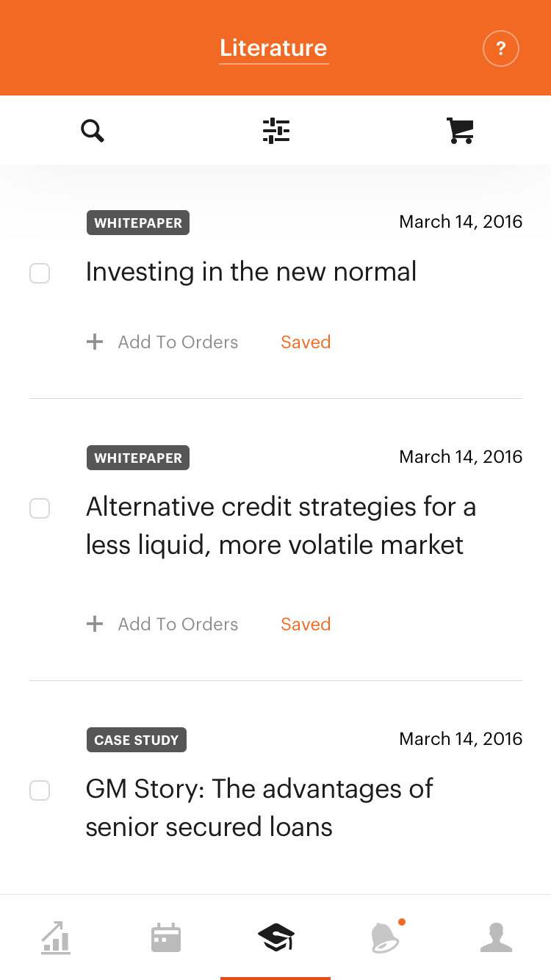Viewport: 551px width, 980px height.
Task: Open the search icon
Action: pyautogui.click(x=93, y=131)
